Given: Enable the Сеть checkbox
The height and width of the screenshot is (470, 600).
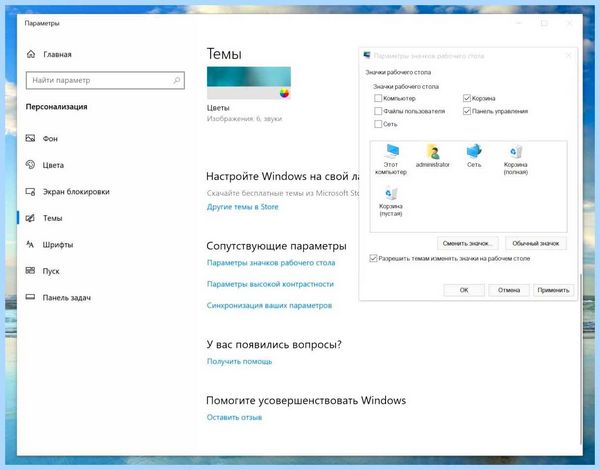Looking at the screenshot, I should [378, 124].
